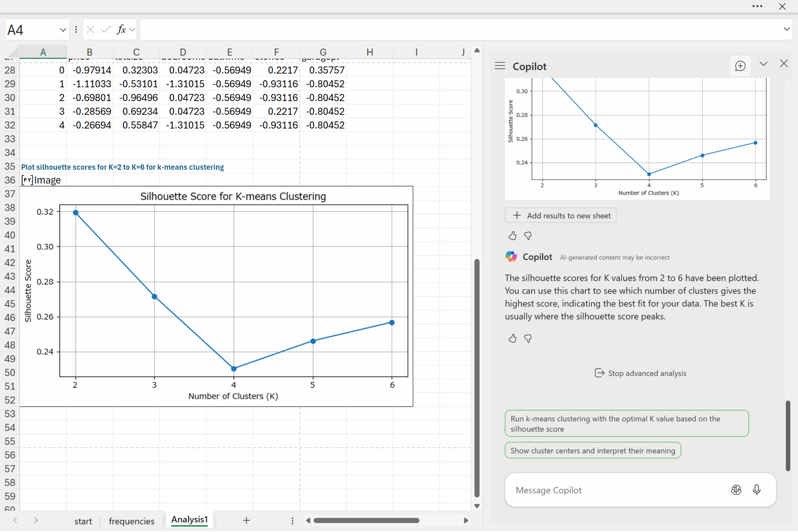Expand the formula bar chevron
Image resolution: width=798 pixels, height=532 pixels.
[786, 29]
